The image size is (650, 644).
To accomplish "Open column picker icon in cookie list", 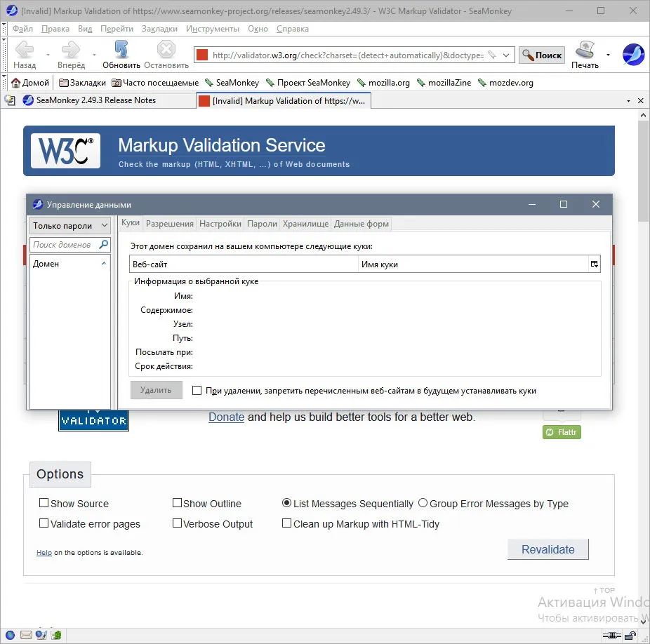I will coord(594,264).
